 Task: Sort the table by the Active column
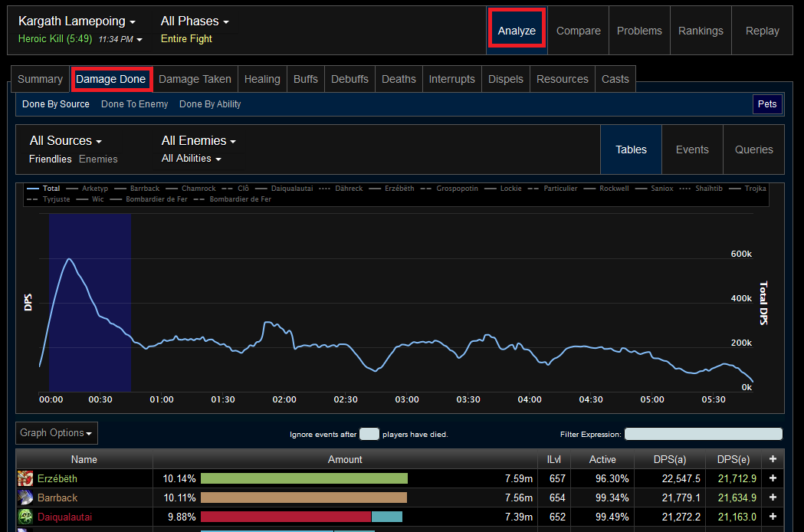[x=602, y=459]
